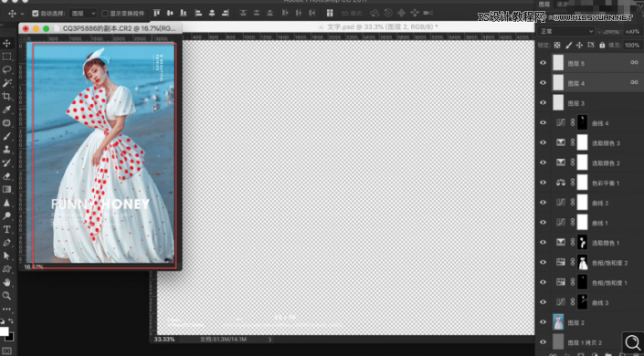Screen dimensions: 644x356
Task: Select the Path Selection arrow tool
Action: (x=7, y=256)
